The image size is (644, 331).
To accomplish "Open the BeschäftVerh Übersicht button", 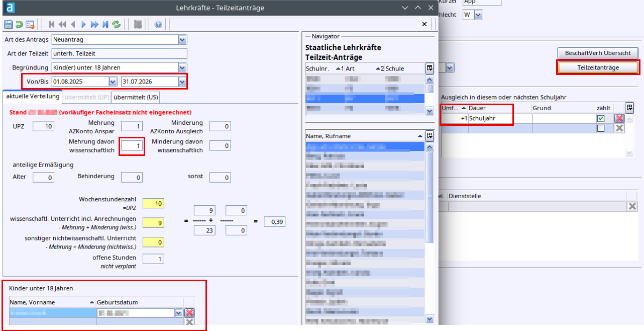I will [x=598, y=53].
